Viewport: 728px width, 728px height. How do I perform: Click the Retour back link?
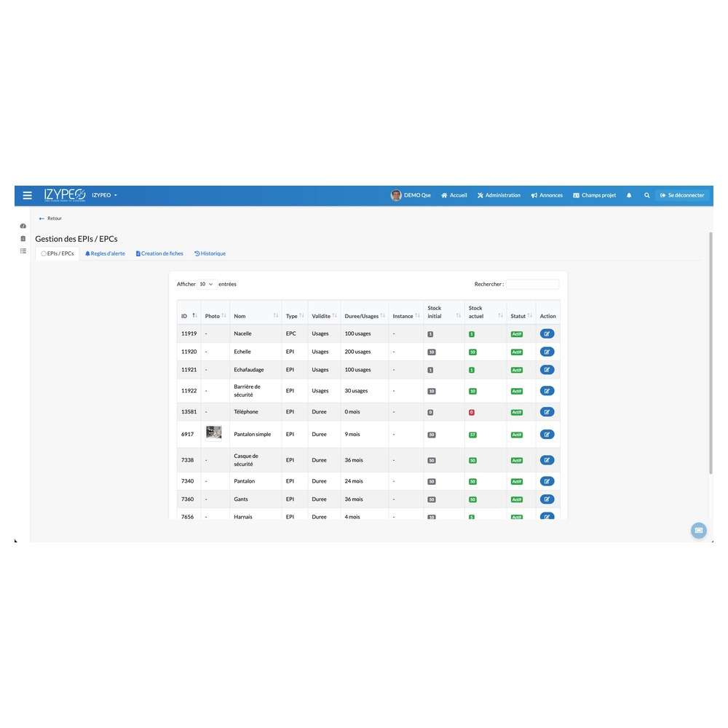pos(51,218)
